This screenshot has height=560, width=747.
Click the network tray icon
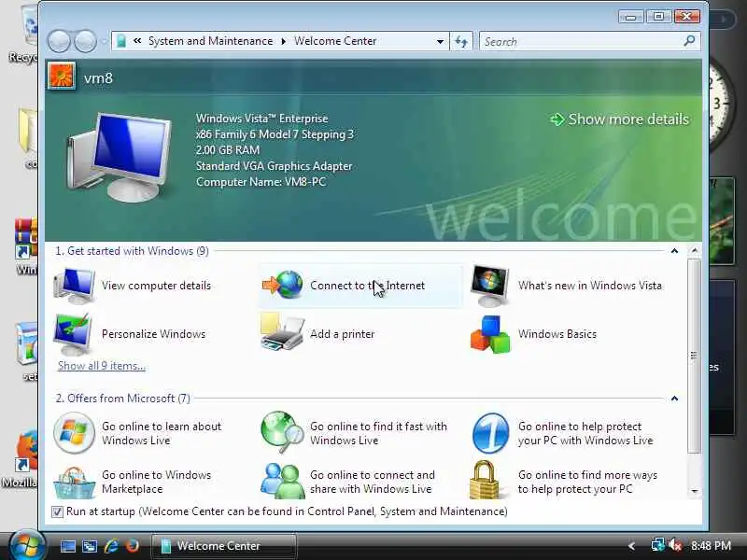point(658,545)
